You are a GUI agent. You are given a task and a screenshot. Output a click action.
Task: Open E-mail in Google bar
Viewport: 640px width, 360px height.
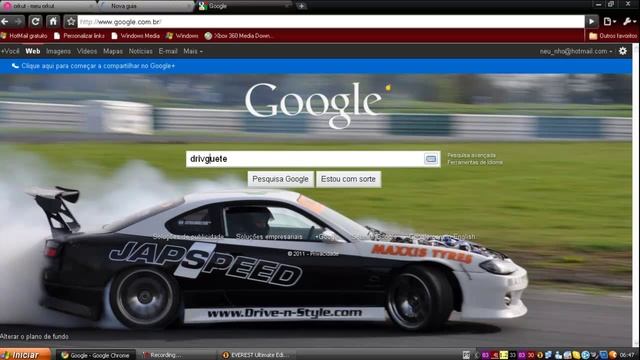[x=168, y=51]
